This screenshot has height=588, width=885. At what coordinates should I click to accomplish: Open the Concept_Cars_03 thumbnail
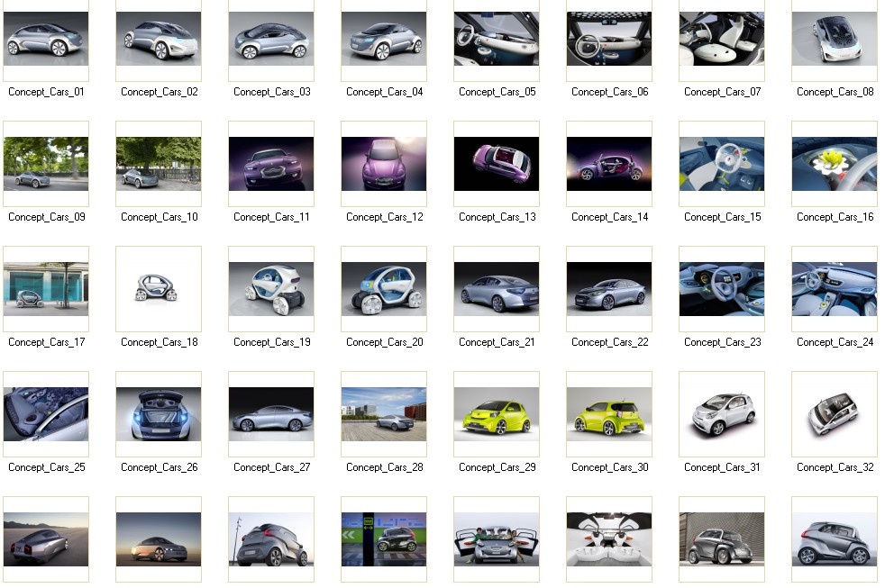coord(271,39)
